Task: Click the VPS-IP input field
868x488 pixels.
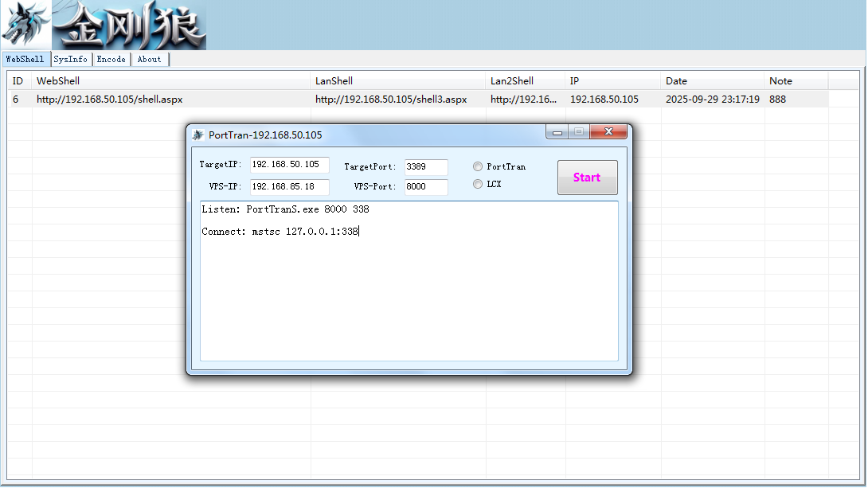Action: [290, 187]
